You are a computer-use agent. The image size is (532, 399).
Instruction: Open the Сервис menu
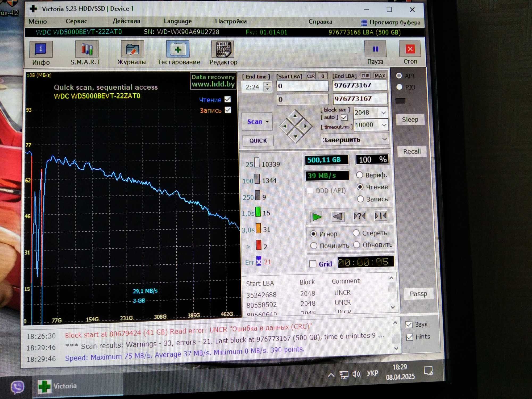76,21
